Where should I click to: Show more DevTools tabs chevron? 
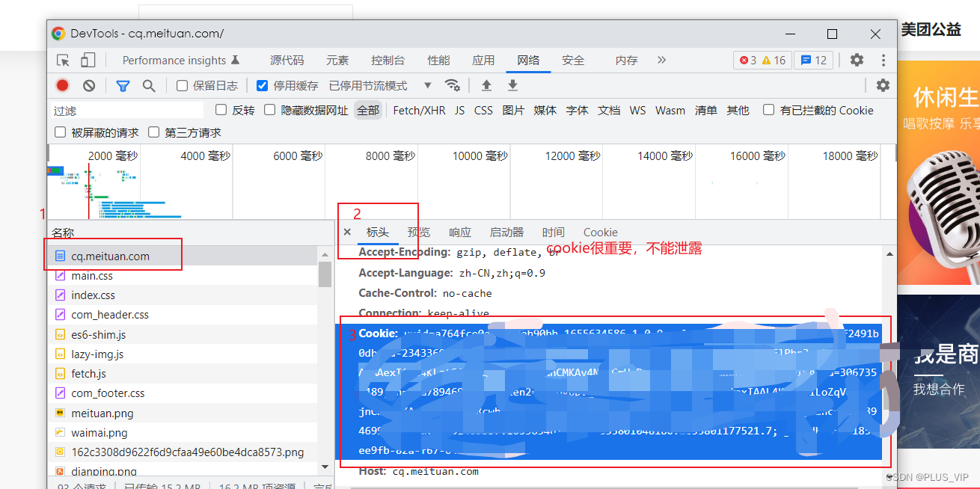click(x=661, y=60)
